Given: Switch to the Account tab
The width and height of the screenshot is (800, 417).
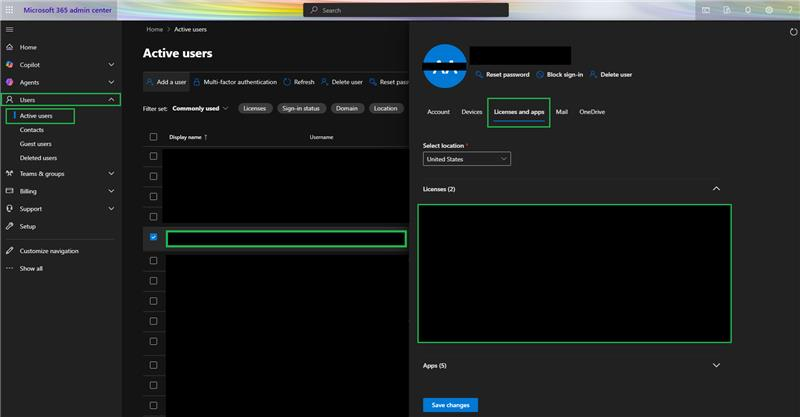Looking at the screenshot, I should pyautogui.click(x=438, y=112).
